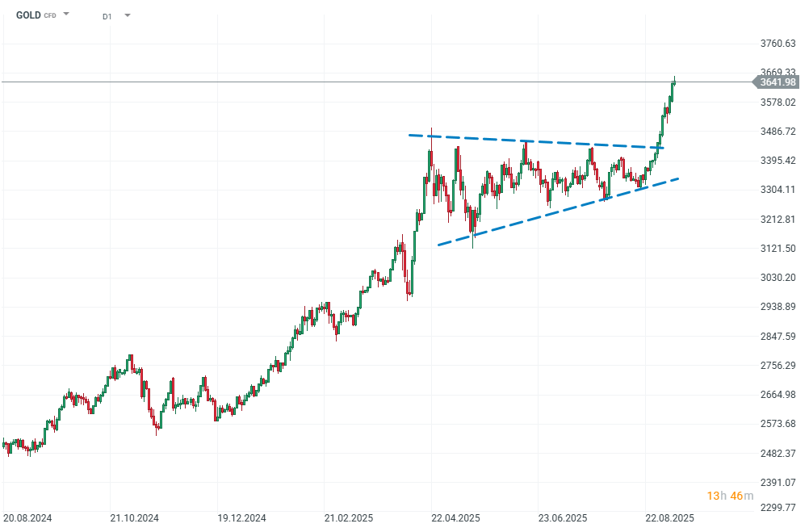Click the 22.04.2025 date on time axis
Image resolution: width=809 pixels, height=532 pixels.
[455, 517]
